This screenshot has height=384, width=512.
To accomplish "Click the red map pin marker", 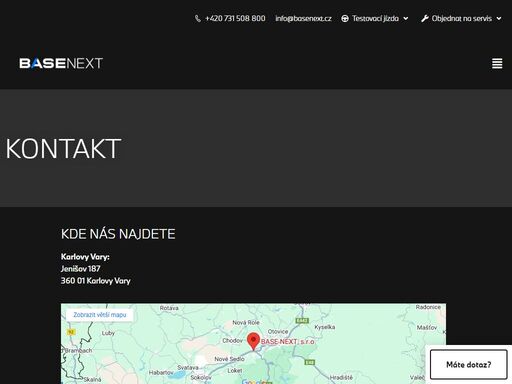I will (253, 341).
